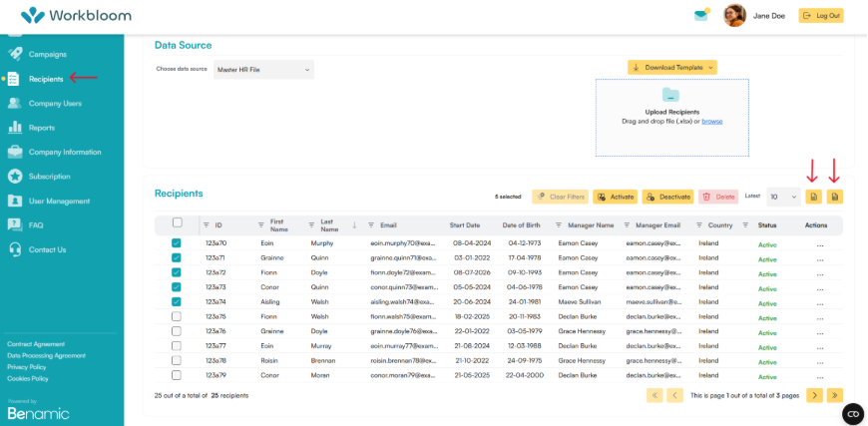Uncheck the checkbox for row 123a71

pos(176,257)
